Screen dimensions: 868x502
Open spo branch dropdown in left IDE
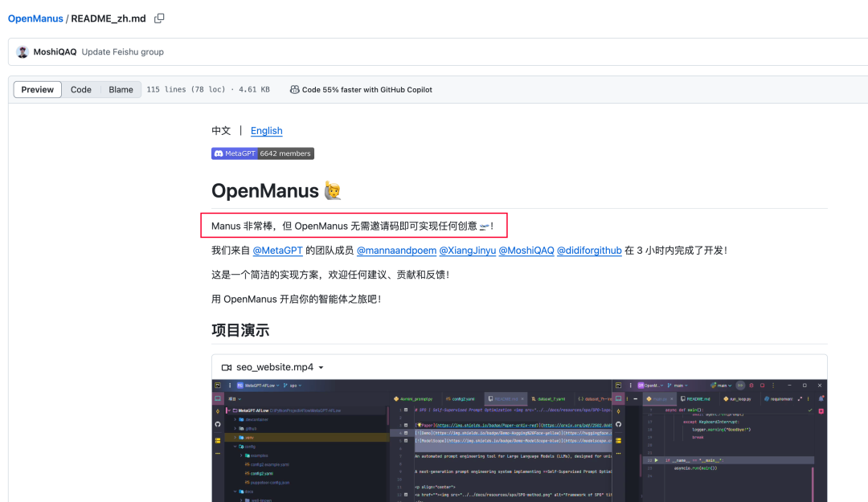click(x=293, y=386)
